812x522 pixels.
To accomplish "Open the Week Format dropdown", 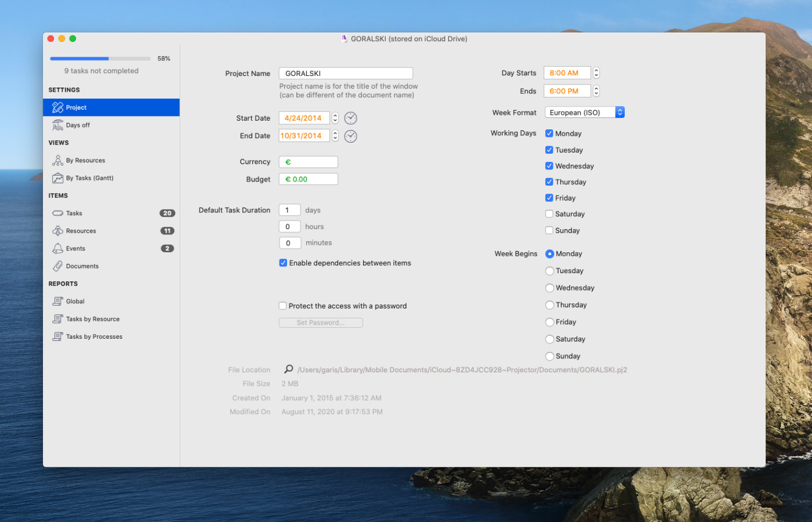I will coord(585,113).
